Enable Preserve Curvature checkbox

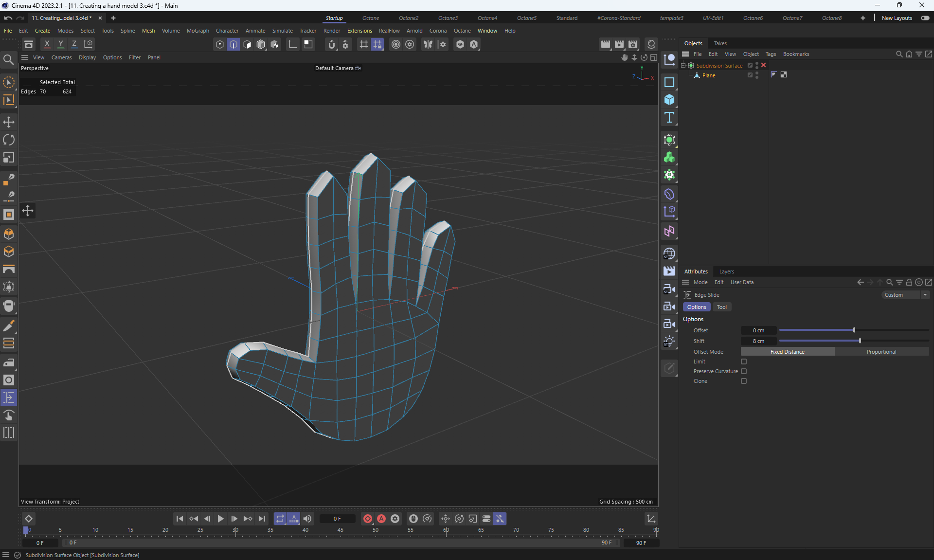[x=744, y=371]
